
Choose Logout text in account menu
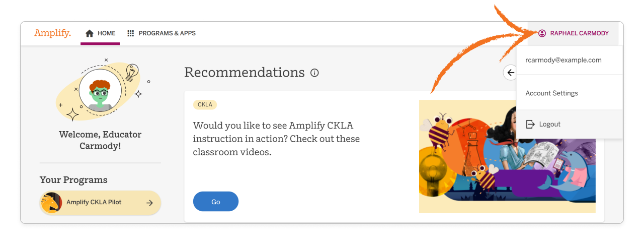[549, 124]
